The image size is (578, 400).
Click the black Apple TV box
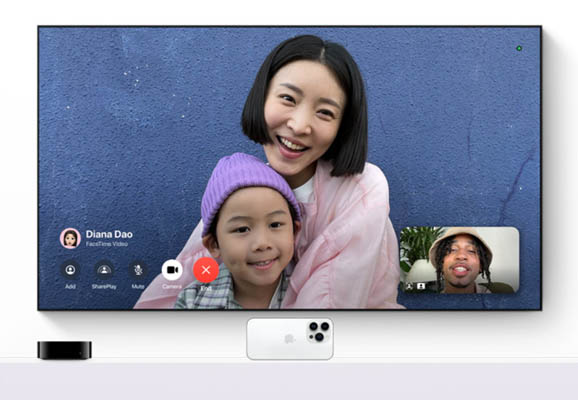click(x=65, y=350)
